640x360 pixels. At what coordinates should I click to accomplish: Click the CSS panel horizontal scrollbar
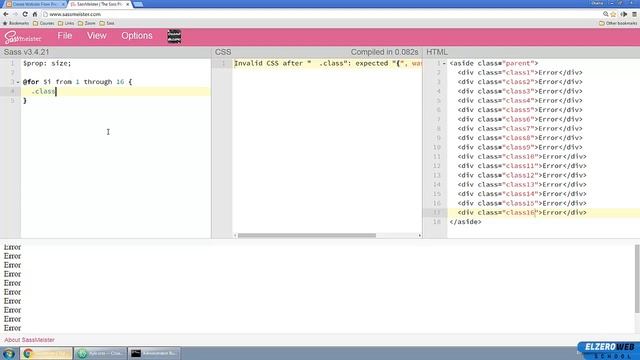click(x=307, y=236)
